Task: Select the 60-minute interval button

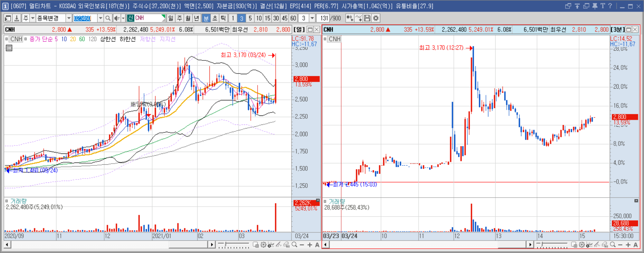Action: tap(293, 18)
